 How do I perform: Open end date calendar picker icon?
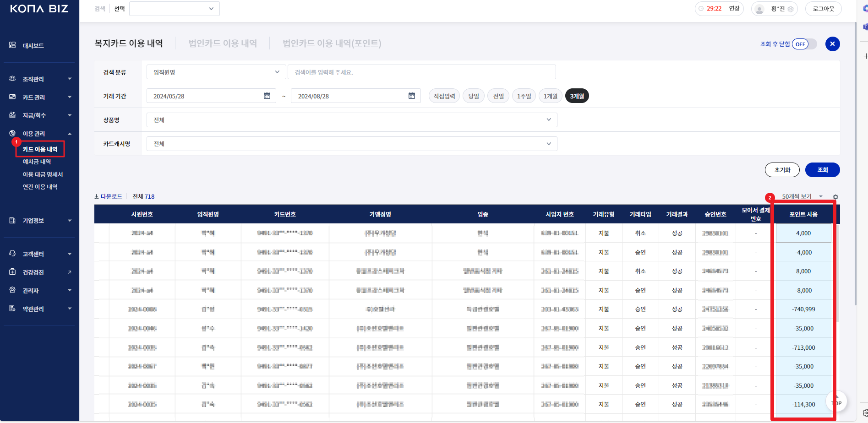pos(411,96)
